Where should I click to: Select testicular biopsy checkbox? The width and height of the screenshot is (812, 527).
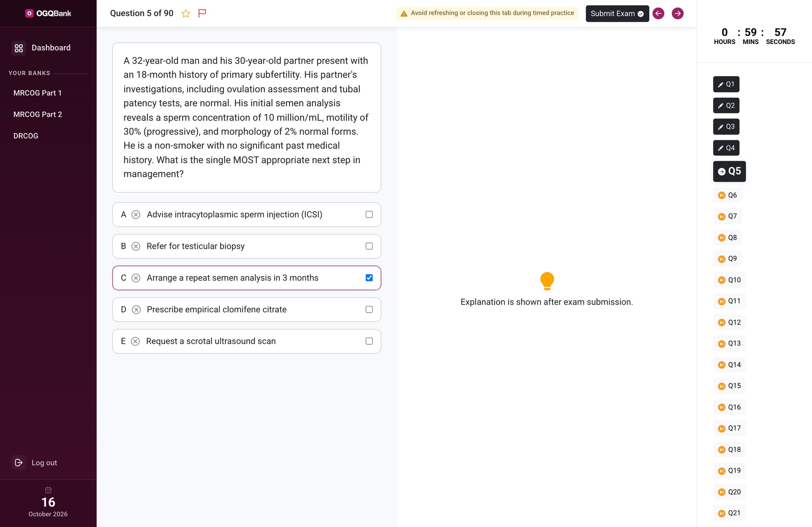point(369,246)
